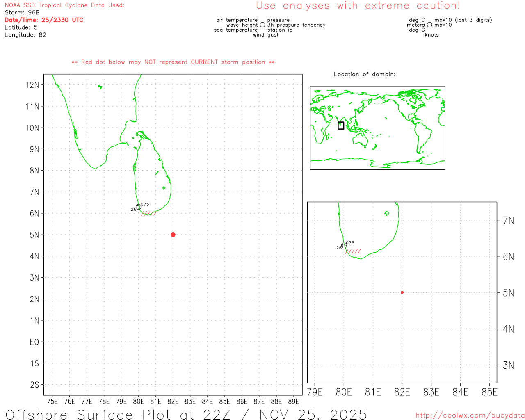This screenshot has height=420, width=525.
Task: Click the '26' temperature value in inset map
Action: tap(339, 248)
